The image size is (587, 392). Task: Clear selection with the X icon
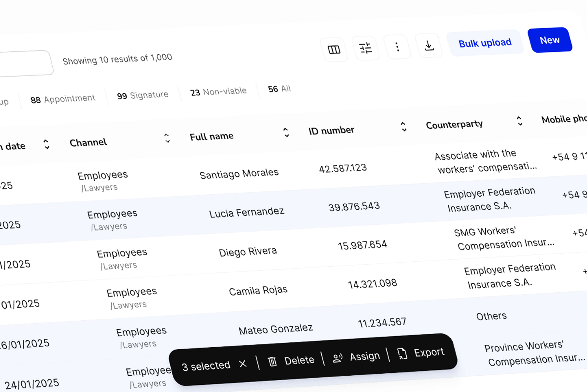pos(243,364)
